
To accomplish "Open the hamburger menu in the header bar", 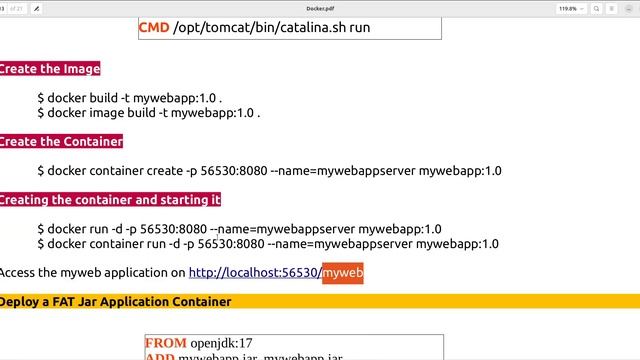I will [611, 9].
